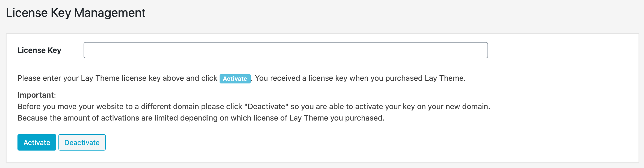Click the quoted "Deactivate" word in paragraph
The image size is (644, 168).
coord(266,106)
